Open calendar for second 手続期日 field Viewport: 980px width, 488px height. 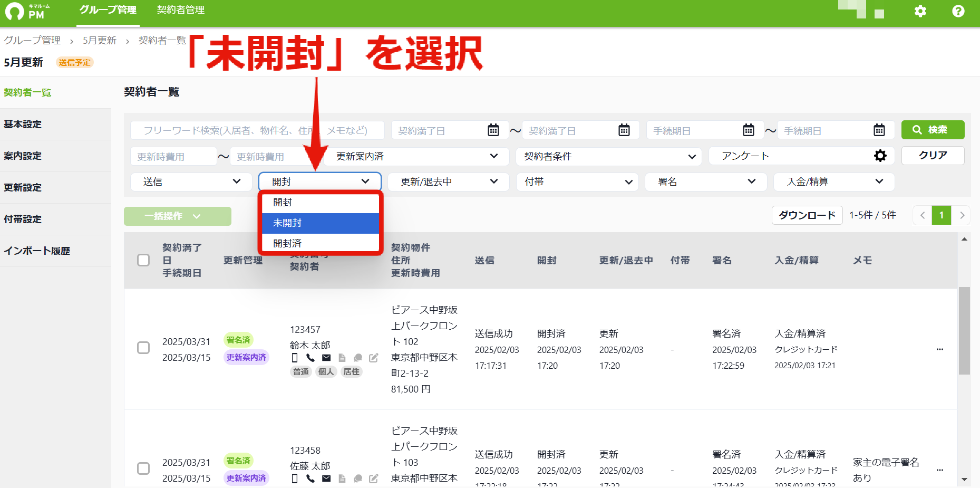coord(879,130)
